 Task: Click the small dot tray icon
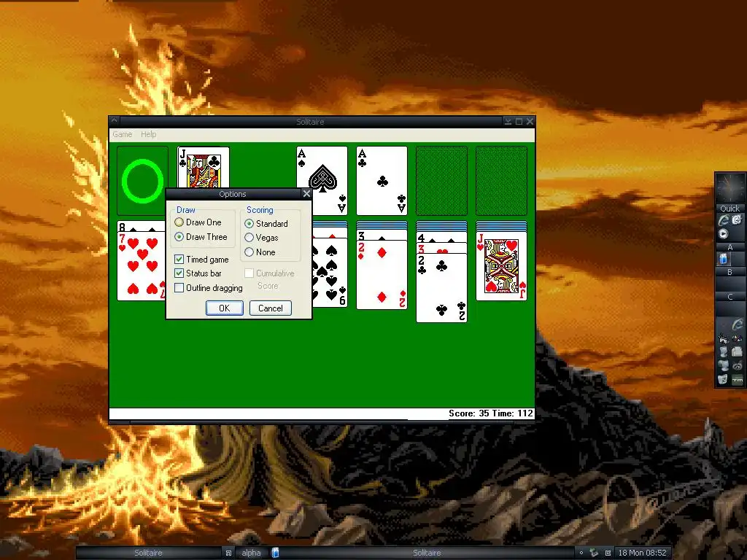click(581, 553)
